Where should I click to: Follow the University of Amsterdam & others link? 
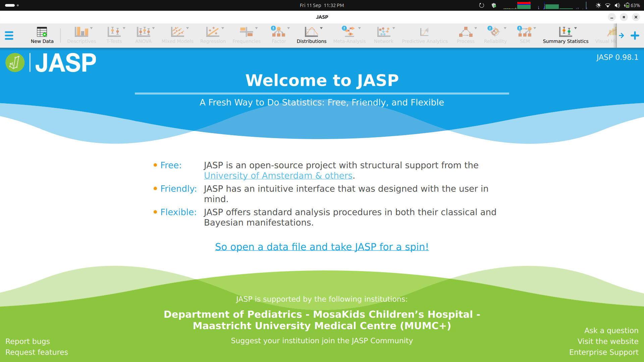[x=278, y=176]
